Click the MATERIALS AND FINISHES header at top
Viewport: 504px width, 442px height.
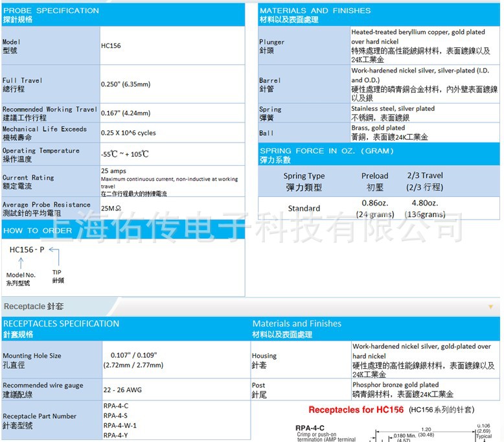pos(315,10)
